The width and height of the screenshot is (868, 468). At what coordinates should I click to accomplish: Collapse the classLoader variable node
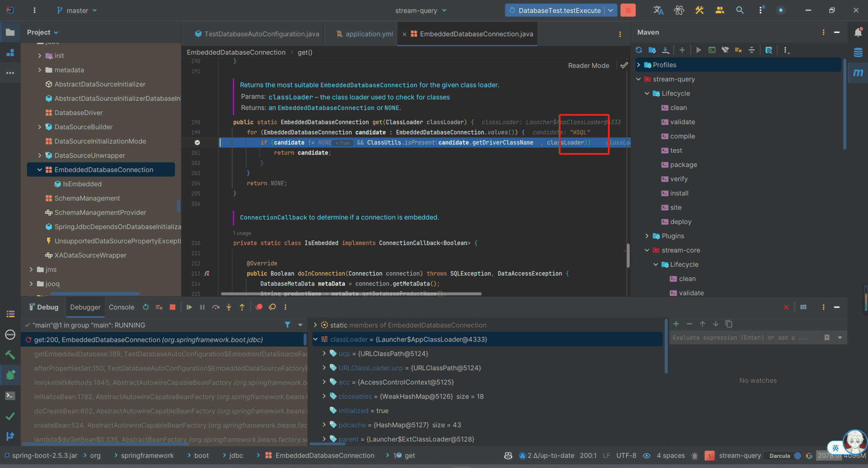(316, 339)
